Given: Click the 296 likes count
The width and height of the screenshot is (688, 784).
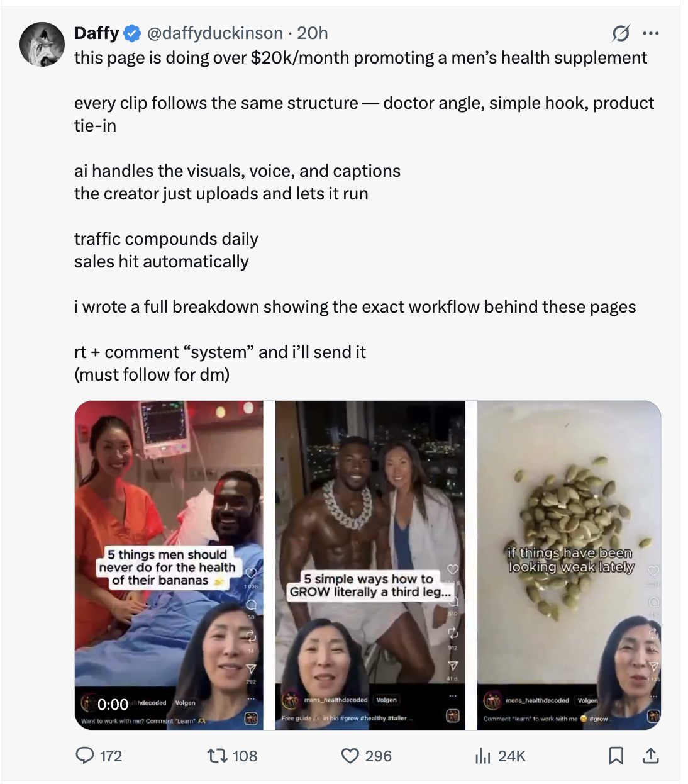Looking at the screenshot, I should point(379,756).
